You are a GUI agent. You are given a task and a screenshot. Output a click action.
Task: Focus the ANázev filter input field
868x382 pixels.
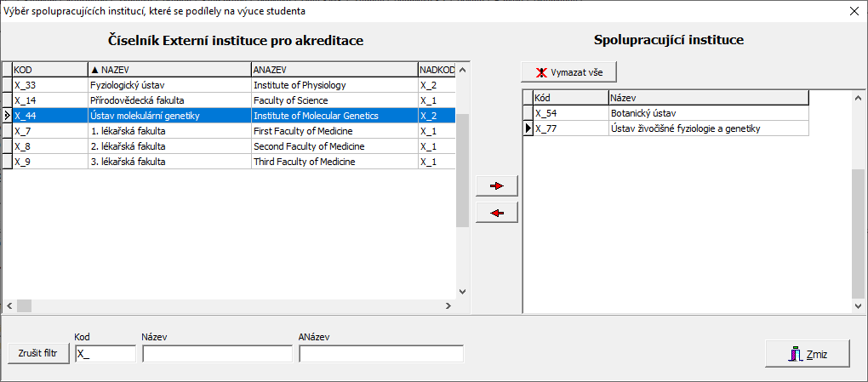381,354
